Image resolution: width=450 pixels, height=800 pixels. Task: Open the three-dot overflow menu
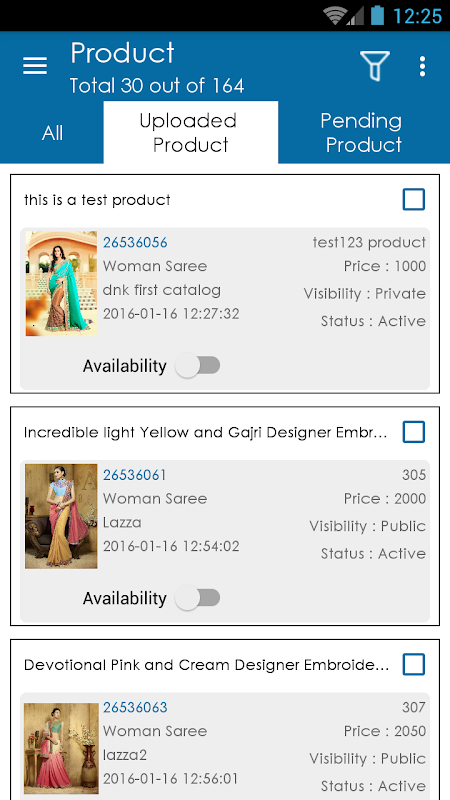[x=422, y=66]
